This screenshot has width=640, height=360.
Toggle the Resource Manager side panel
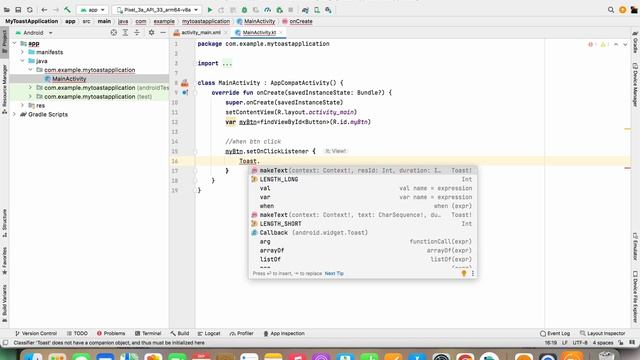click(x=4, y=89)
